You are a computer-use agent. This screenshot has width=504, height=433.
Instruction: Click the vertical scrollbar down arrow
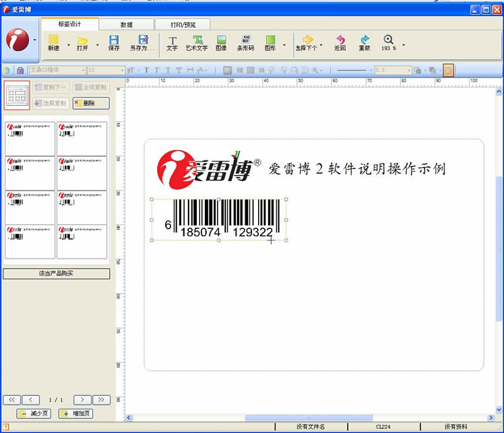click(499, 409)
